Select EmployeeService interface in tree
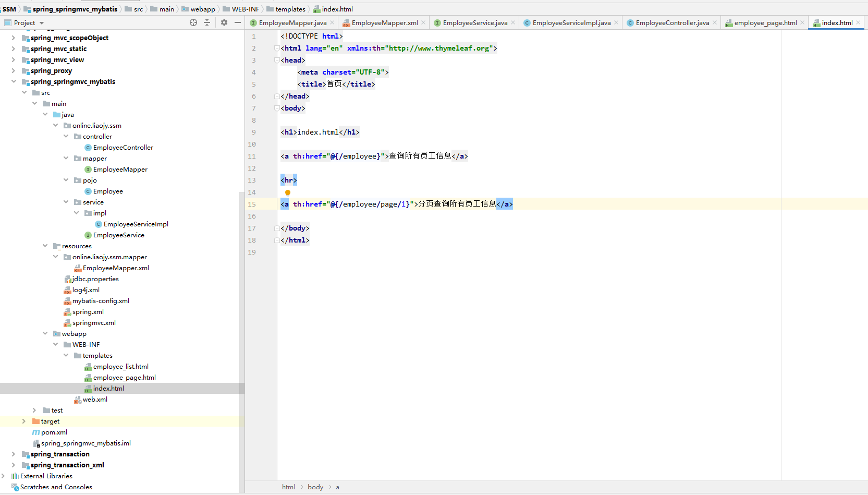The image size is (868, 495). [x=118, y=235]
